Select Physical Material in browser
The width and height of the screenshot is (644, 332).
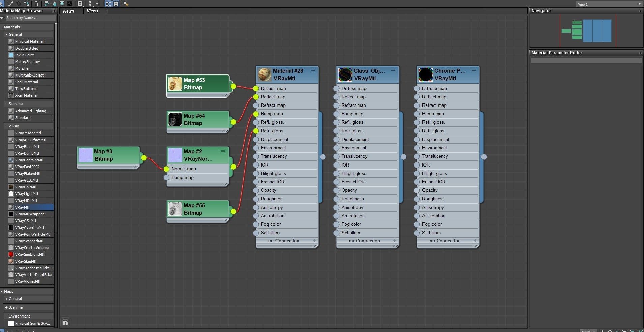[x=31, y=41]
